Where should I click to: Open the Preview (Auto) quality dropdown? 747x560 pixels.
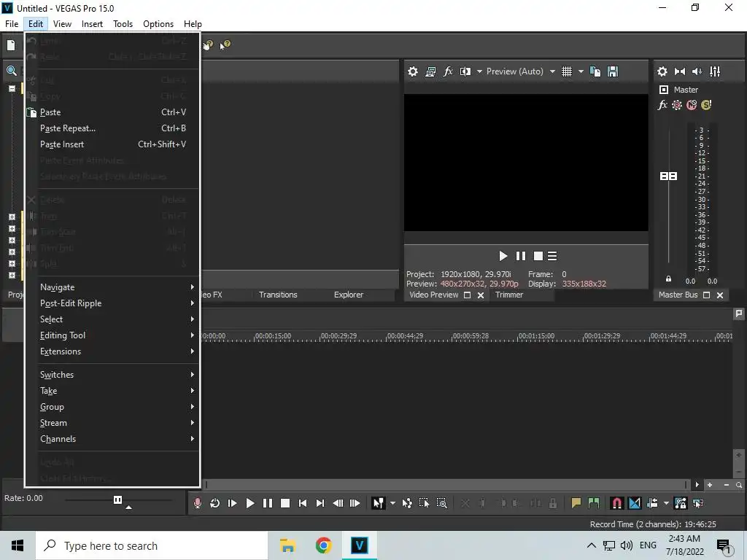tap(552, 71)
